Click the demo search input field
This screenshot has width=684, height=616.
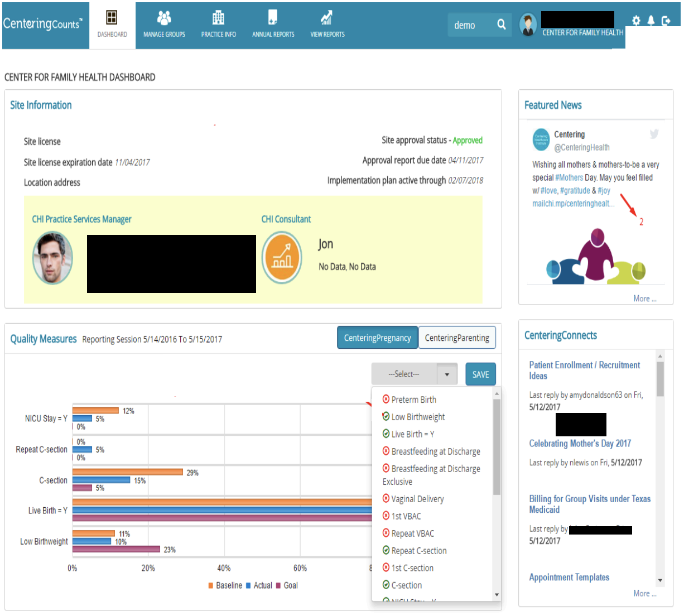click(471, 25)
